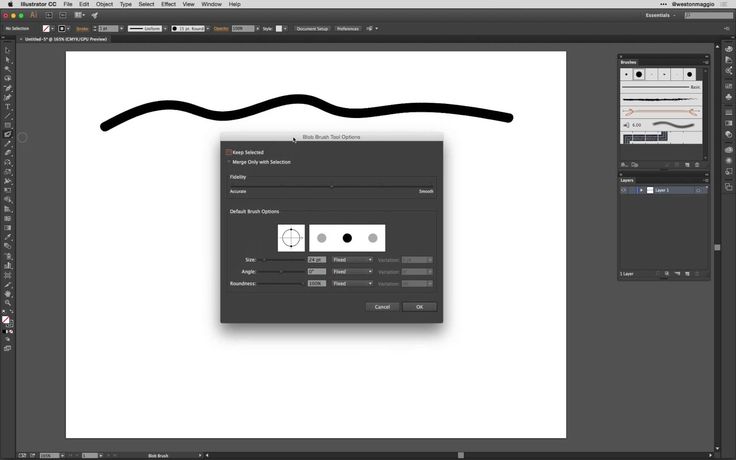Image resolution: width=736 pixels, height=460 pixels.
Task: Select the Pen tool
Action: coord(8,88)
